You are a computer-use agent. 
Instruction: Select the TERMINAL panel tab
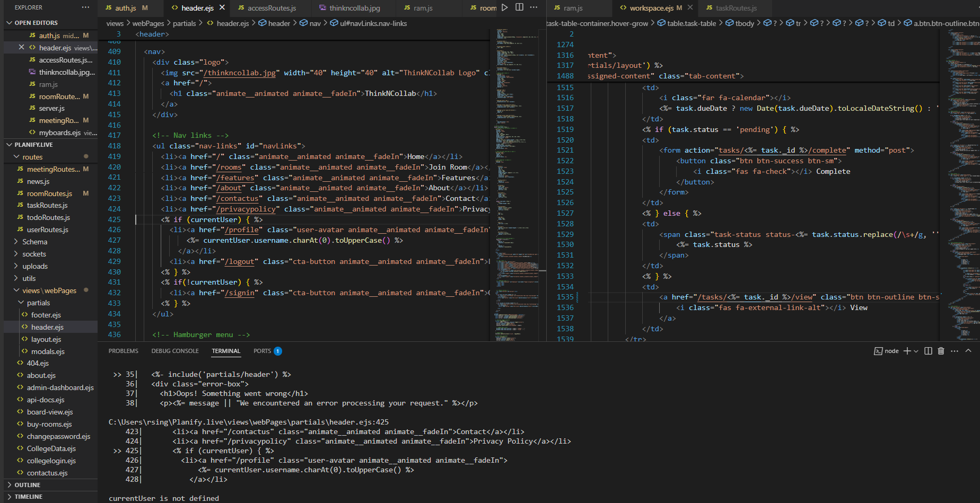(x=226, y=351)
